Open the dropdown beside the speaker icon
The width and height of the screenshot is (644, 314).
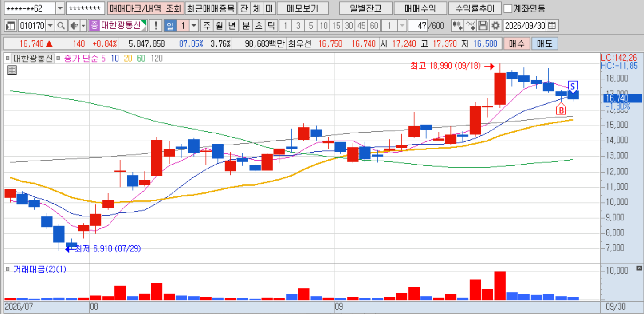83,26
